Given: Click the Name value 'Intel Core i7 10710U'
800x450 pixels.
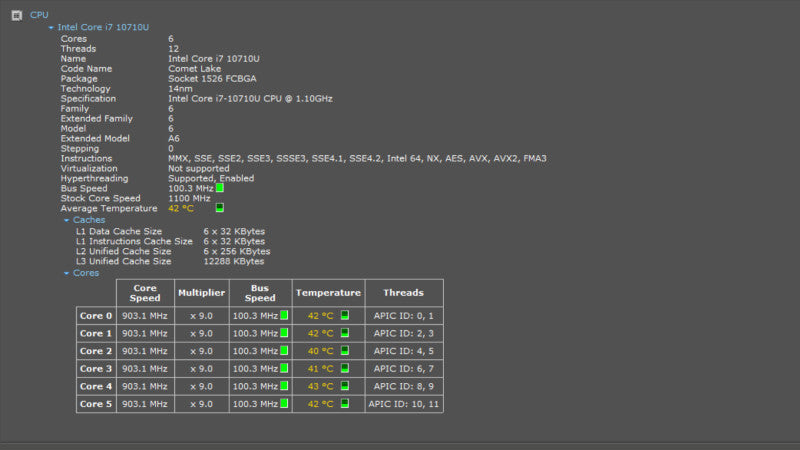Looking at the screenshot, I should pos(214,59).
